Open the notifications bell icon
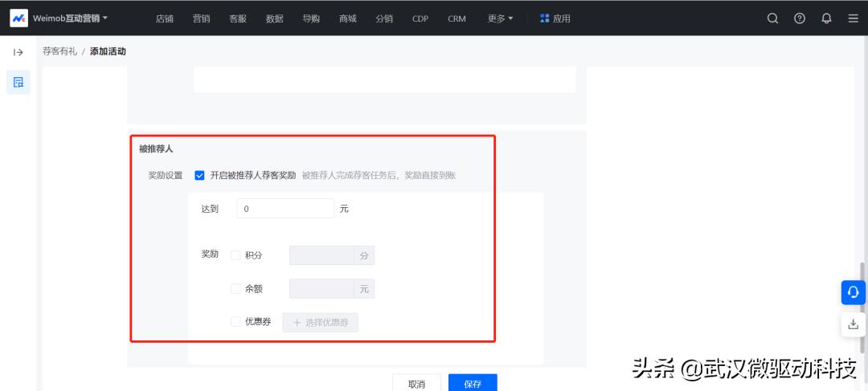Viewport: 868px width, 391px height. tap(826, 18)
